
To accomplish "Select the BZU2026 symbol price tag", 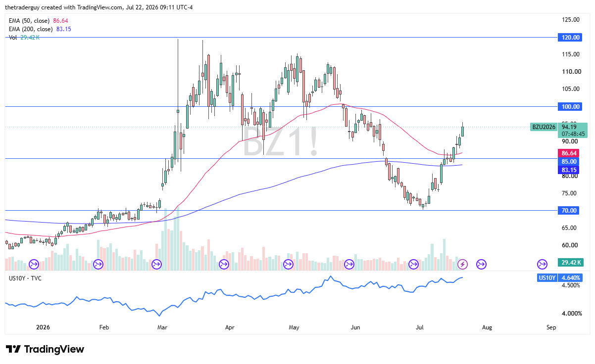I will point(544,127).
